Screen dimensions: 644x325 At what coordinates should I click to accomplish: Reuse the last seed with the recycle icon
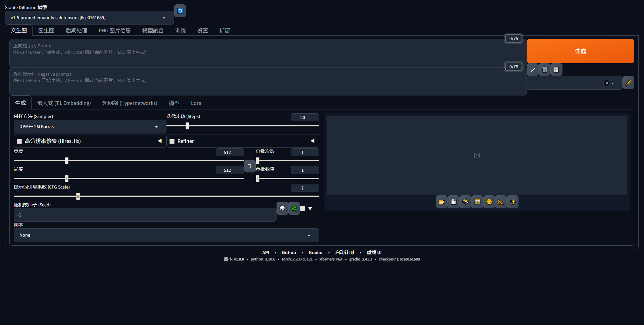(x=294, y=208)
